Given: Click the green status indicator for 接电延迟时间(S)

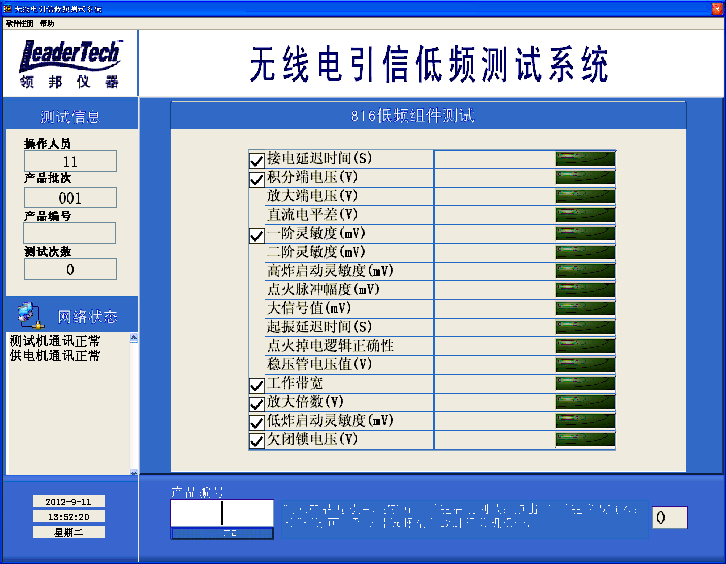Looking at the screenshot, I should tap(585, 158).
